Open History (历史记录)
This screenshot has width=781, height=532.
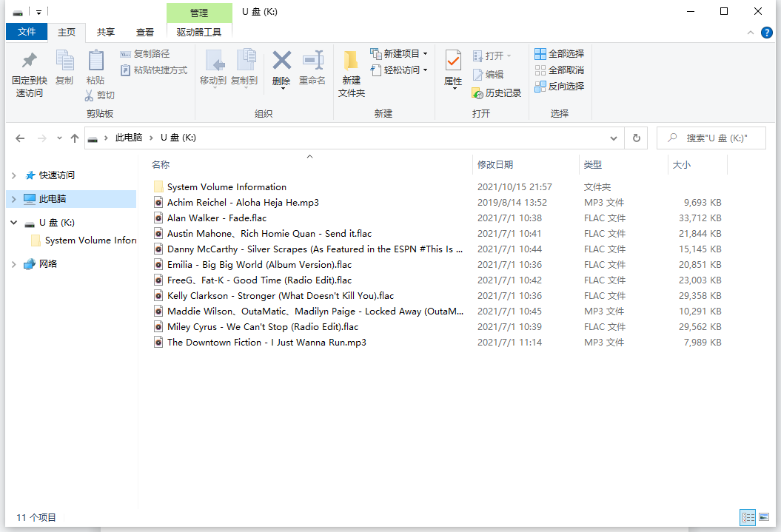point(497,93)
